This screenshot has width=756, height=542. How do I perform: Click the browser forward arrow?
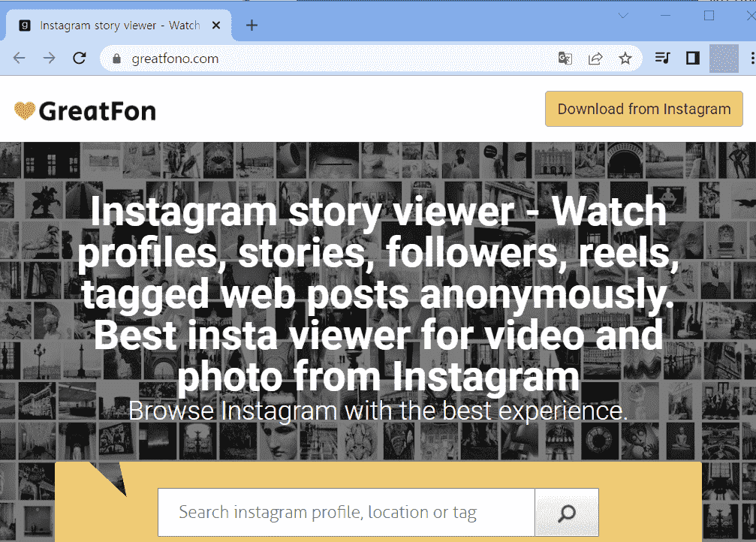pyautogui.click(x=50, y=59)
